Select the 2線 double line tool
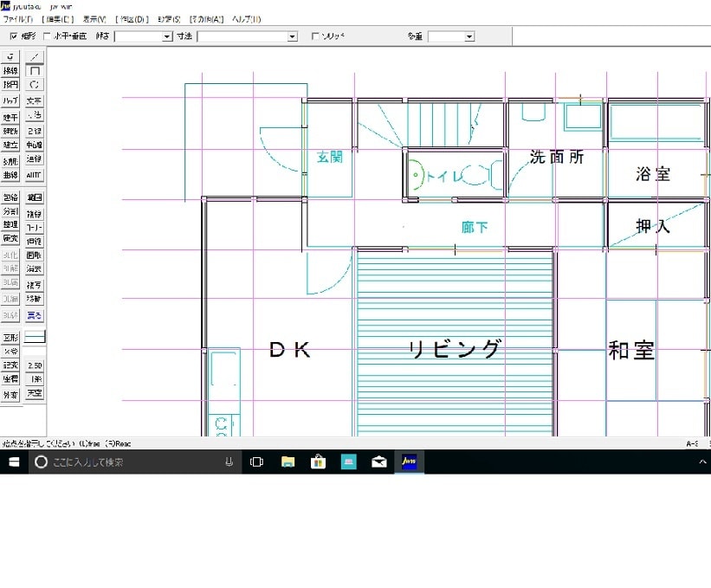The width and height of the screenshot is (711, 588). tap(35, 131)
